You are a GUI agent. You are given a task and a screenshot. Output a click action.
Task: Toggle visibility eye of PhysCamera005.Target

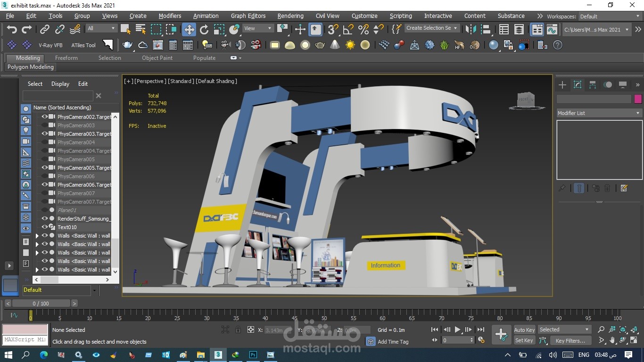(x=45, y=167)
